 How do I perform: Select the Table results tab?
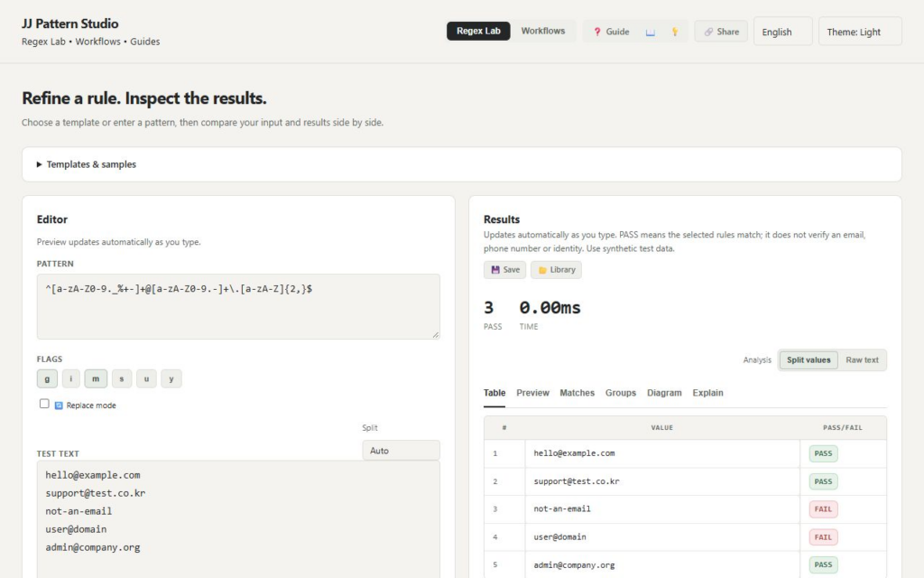tap(494, 393)
